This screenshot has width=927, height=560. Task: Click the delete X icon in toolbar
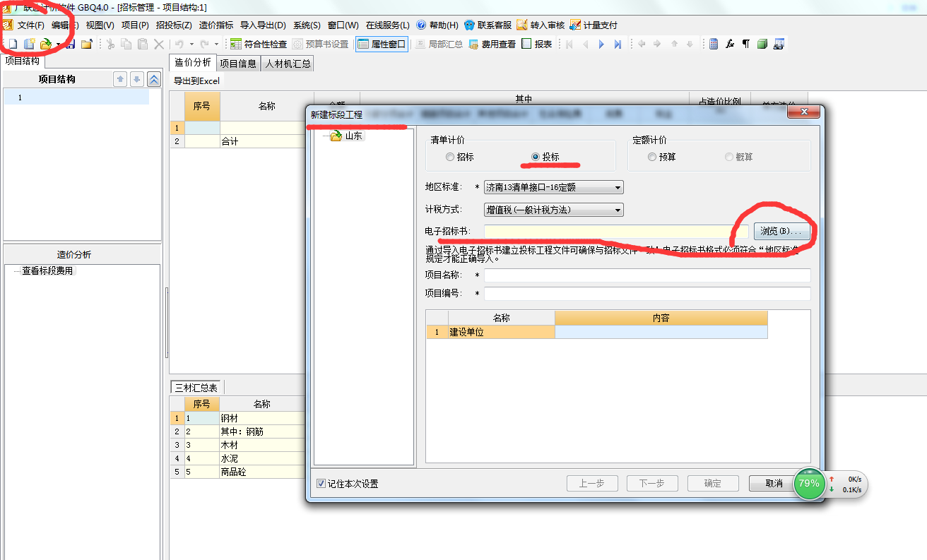pyautogui.click(x=159, y=44)
